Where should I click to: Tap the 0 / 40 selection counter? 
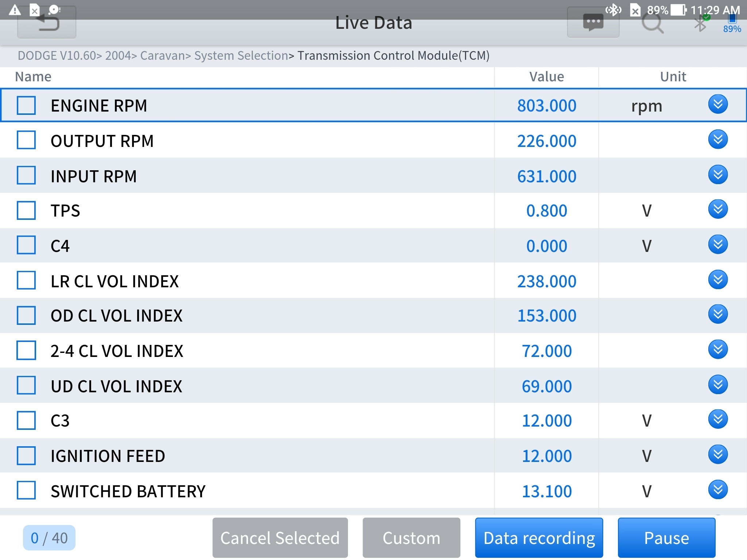click(x=49, y=538)
